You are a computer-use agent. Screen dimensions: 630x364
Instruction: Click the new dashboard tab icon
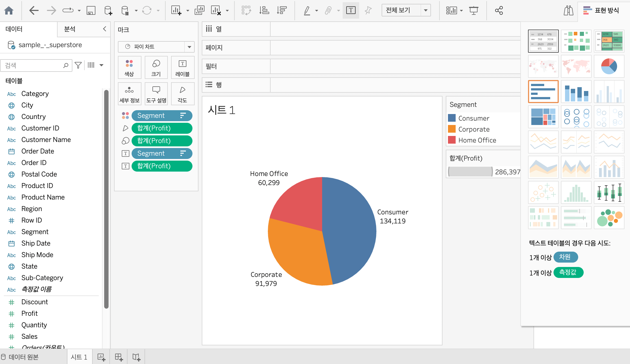[119, 357]
